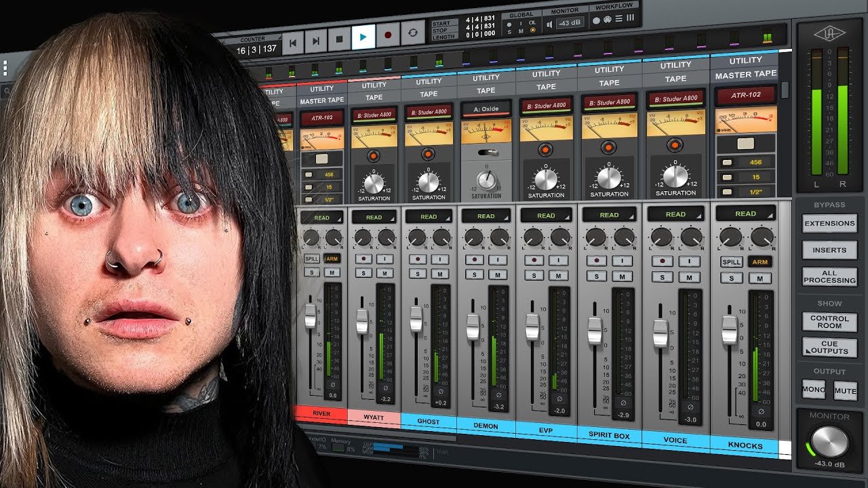
Task: Open READ automation menu on SPIRIT BOX
Action: click(x=609, y=215)
